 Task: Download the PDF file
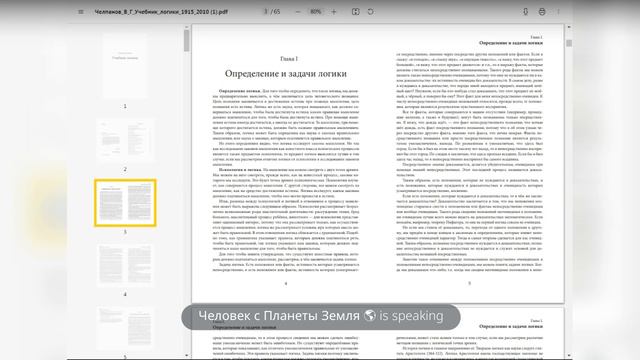(526, 12)
